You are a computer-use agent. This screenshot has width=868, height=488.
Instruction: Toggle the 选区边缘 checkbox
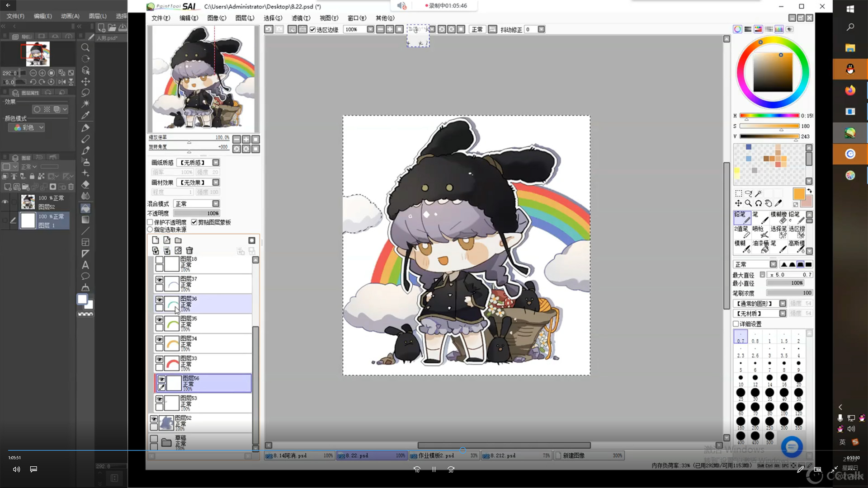coord(312,30)
